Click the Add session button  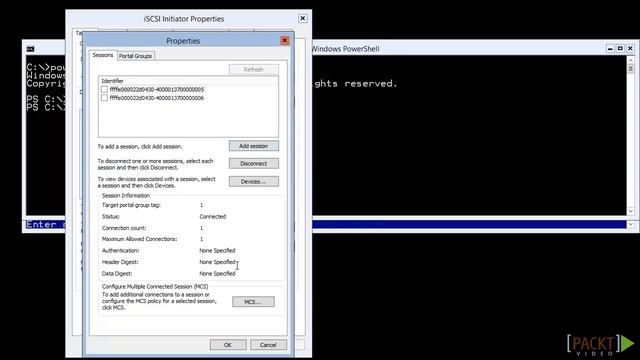253,146
